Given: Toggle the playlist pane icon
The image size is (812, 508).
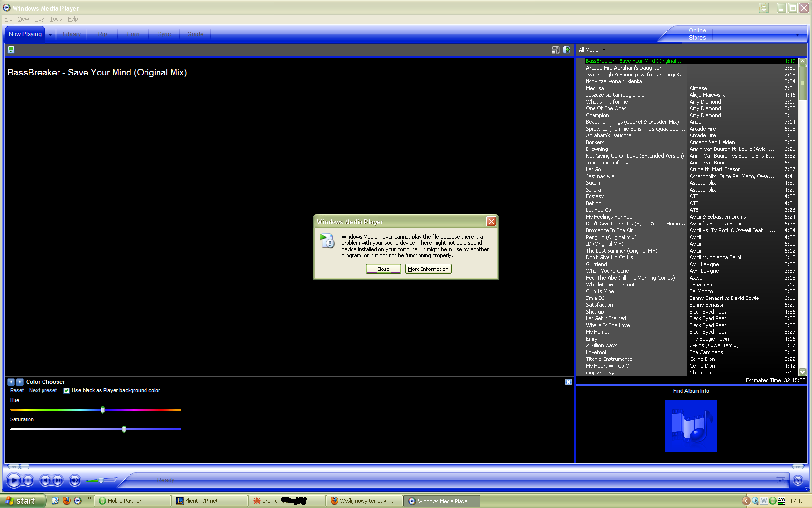Looking at the screenshot, I should click(566, 50).
